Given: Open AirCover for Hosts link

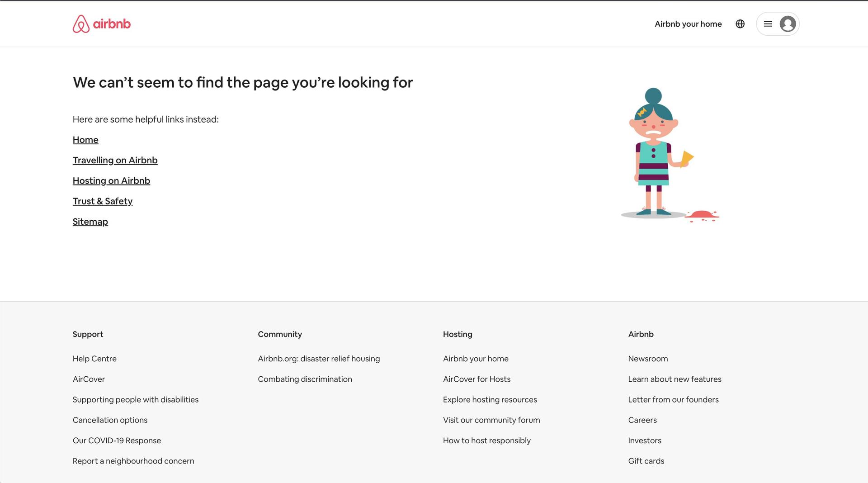Looking at the screenshot, I should (476, 379).
